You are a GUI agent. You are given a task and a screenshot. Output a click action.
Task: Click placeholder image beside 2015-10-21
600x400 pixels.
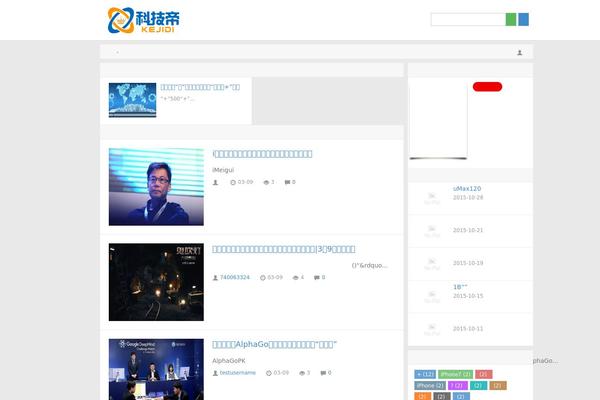[432, 231]
